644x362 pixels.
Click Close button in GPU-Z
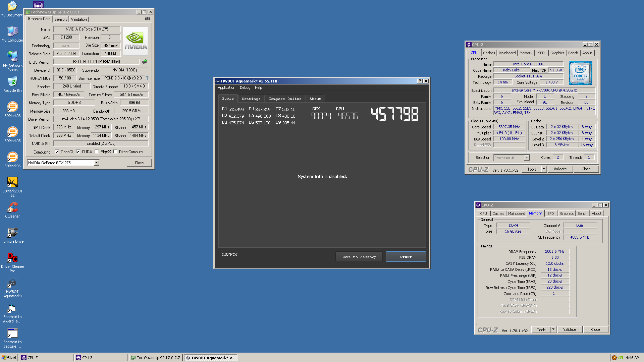click(x=139, y=163)
